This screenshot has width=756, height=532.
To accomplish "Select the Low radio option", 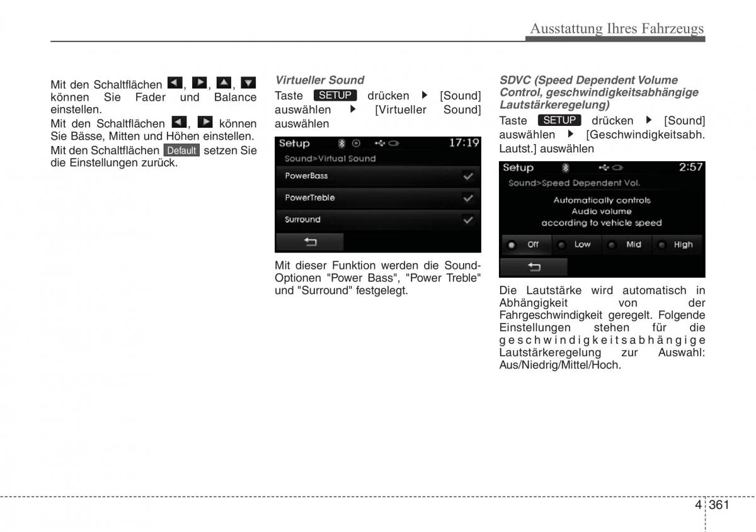I will (576, 245).
